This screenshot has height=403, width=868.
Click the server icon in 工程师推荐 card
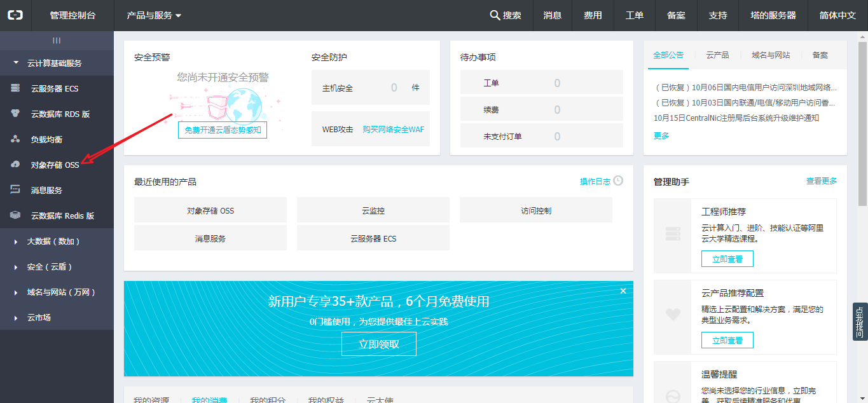point(673,235)
